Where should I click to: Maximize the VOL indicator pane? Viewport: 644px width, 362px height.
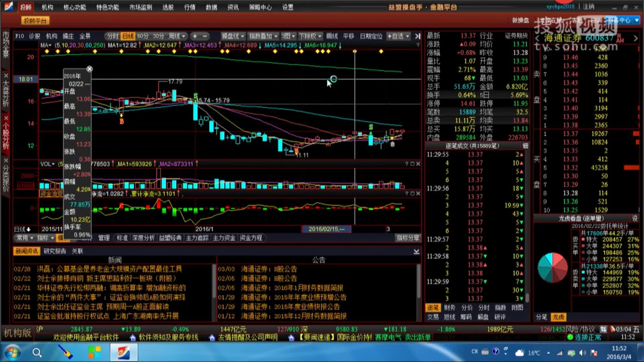coord(412,164)
